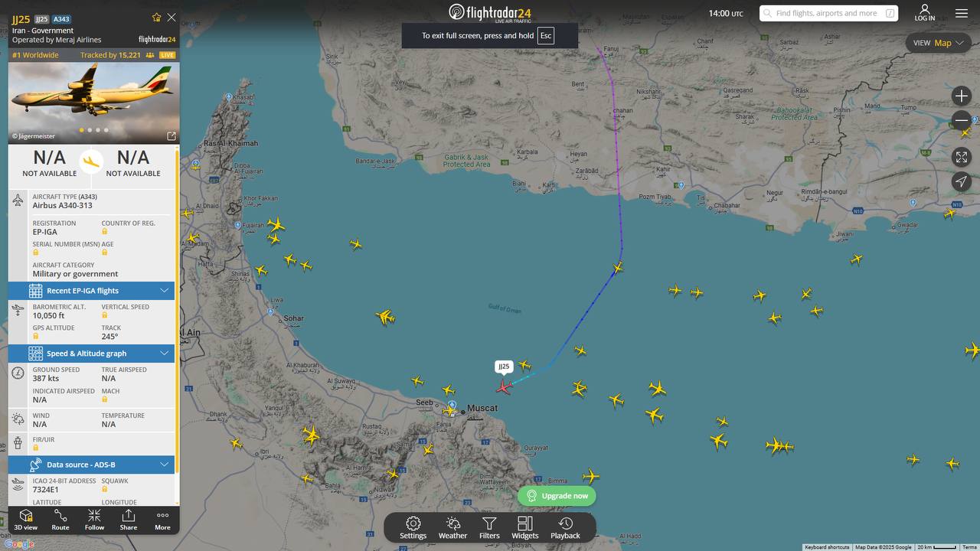Zoom in the map with plus
This screenshot has width=980, height=551.
click(962, 96)
